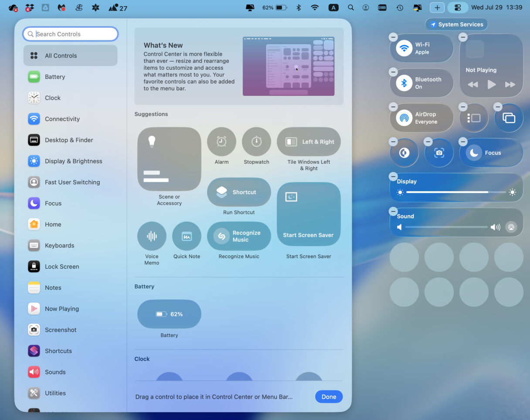Select the Tile Windows Left & Right control
This screenshot has height=420, width=530.
pos(309,142)
